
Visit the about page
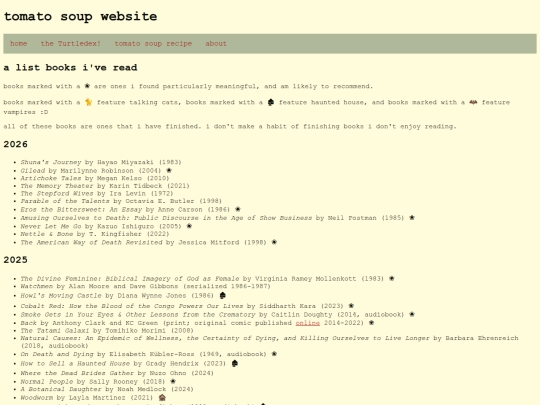click(216, 44)
